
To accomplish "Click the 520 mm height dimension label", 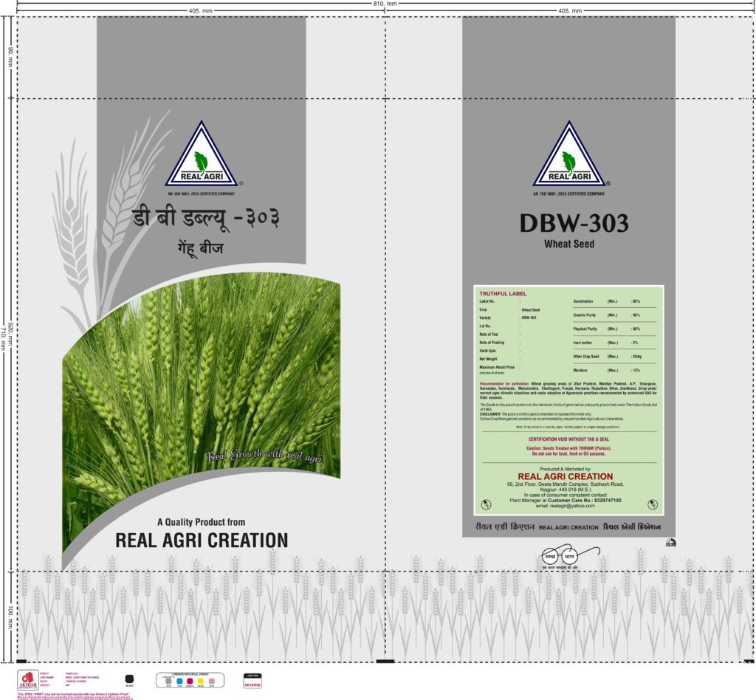I will click(10, 334).
